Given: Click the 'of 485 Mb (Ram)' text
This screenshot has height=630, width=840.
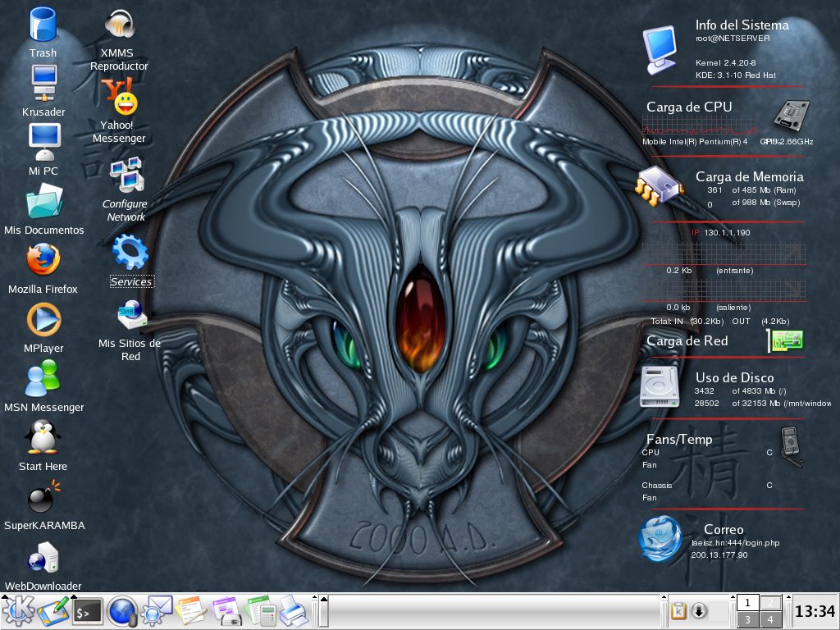Looking at the screenshot, I should pos(764,190).
